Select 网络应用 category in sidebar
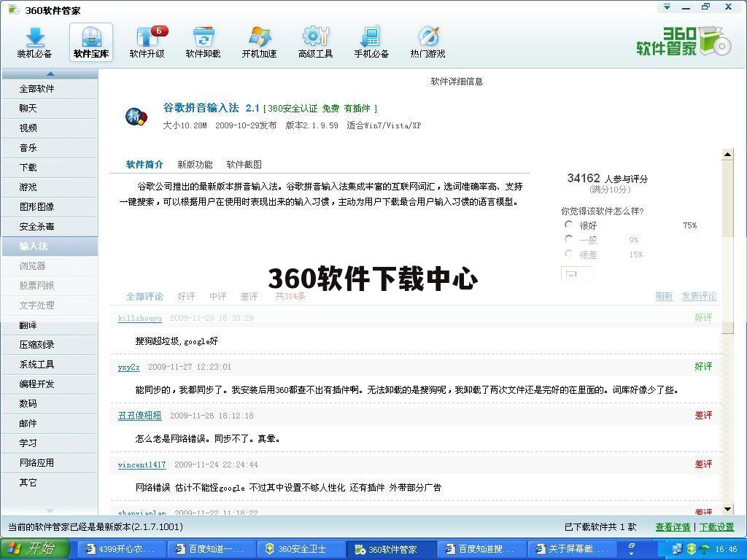 [x=50, y=463]
